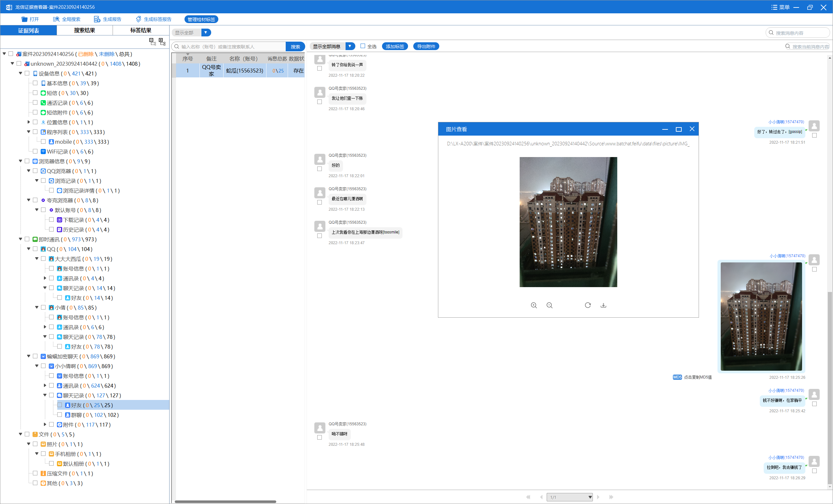The width and height of the screenshot is (833, 504).
Task: Click 名称（账号）column header
Action: click(x=245, y=59)
